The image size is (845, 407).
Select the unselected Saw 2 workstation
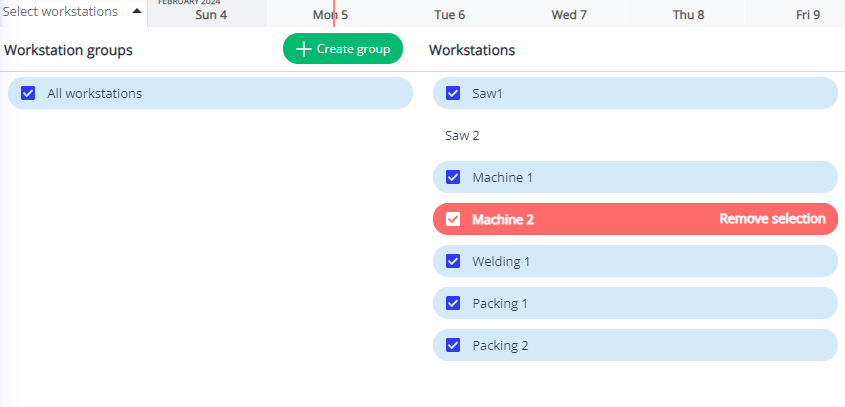pos(462,135)
